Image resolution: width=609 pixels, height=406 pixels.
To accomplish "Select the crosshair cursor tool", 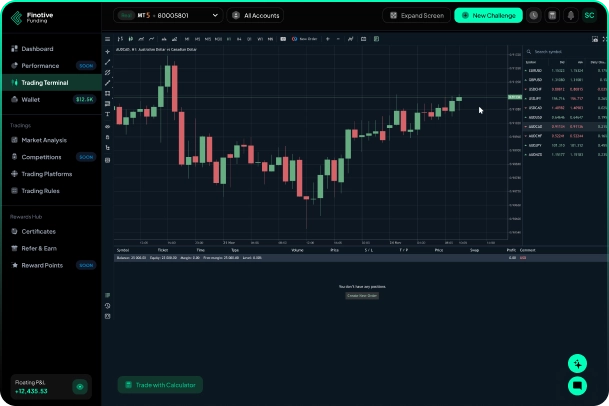I will point(108,52).
